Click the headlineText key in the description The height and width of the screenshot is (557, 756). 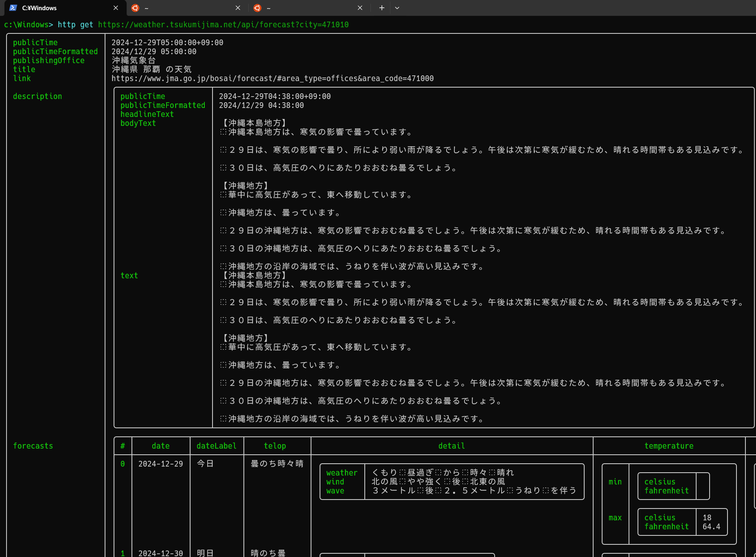click(x=147, y=114)
